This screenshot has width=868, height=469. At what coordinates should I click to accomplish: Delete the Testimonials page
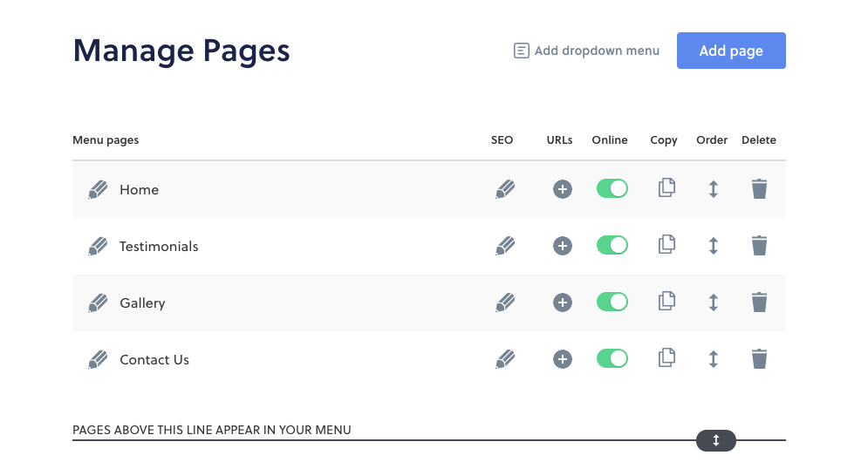760,246
